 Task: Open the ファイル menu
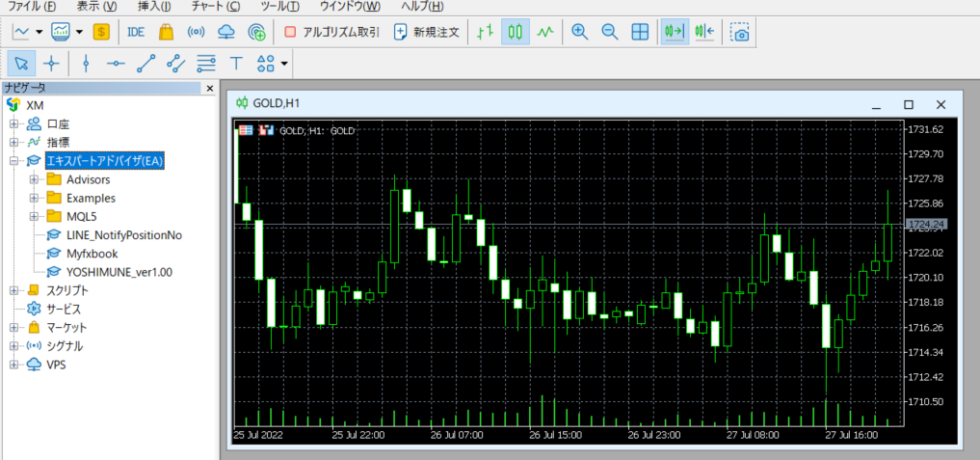tap(31, 6)
